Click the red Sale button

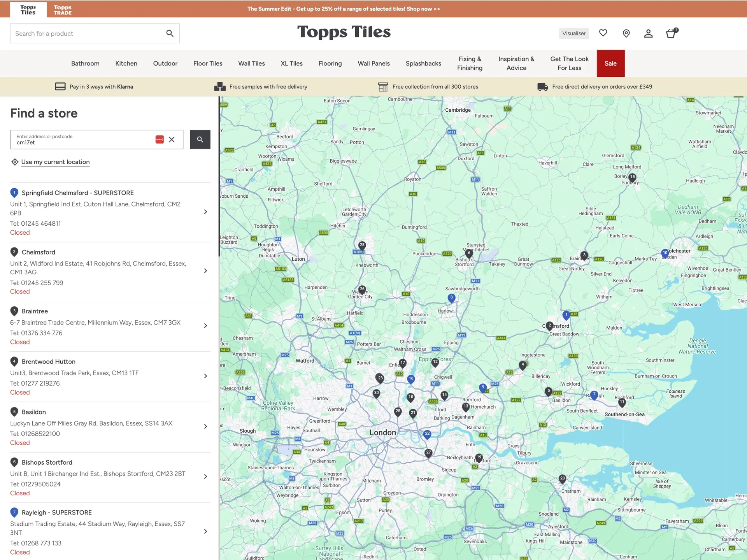point(610,63)
